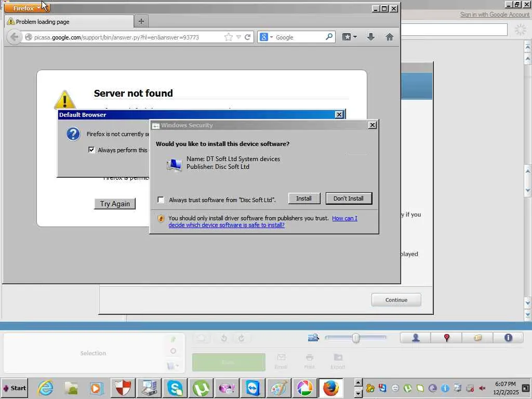
Task: Check Always trust software from Disc Soft Ltd
Action: click(x=161, y=199)
